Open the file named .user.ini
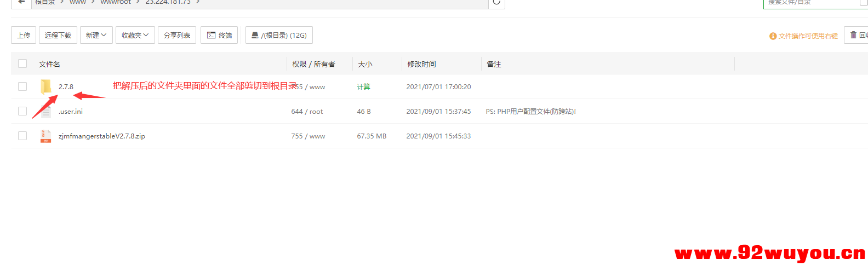The image size is (868, 266). pyautogui.click(x=71, y=111)
